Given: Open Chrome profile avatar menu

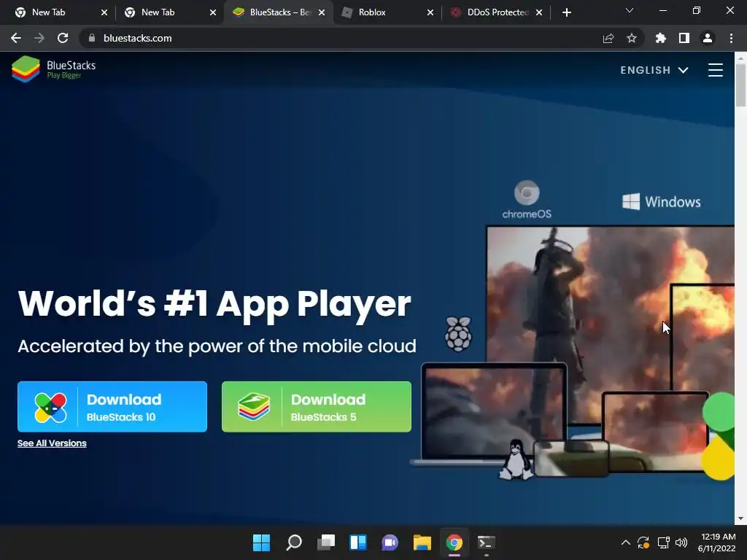Looking at the screenshot, I should tap(708, 38).
